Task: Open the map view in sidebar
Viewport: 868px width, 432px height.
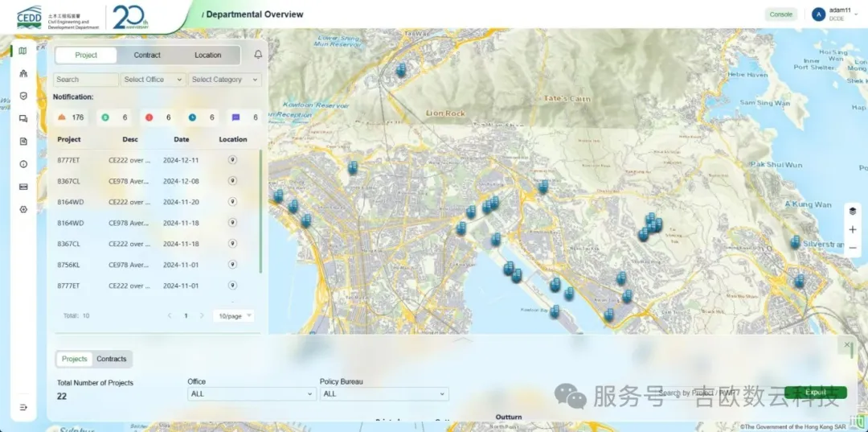Action: point(23,51)
